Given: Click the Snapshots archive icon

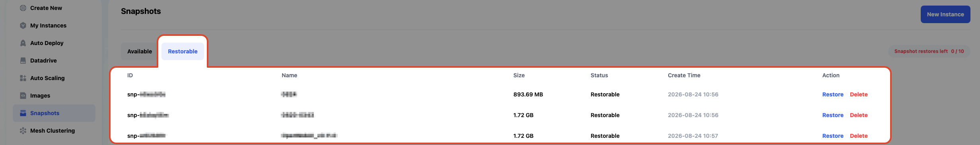Looking at the screenshot, I should click(23, 113).
